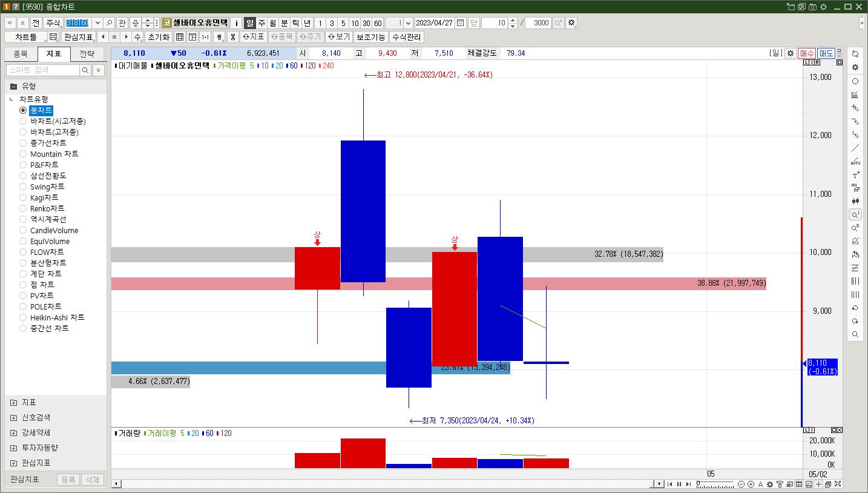Click the save chart template disk icon
The width and height of the screenshot is (868, 493).
(x=53, y=37)
